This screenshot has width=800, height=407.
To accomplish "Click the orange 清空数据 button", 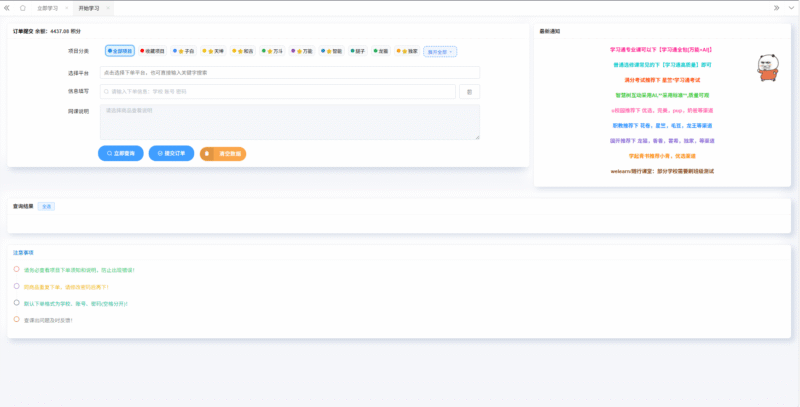I will [223, 153].
